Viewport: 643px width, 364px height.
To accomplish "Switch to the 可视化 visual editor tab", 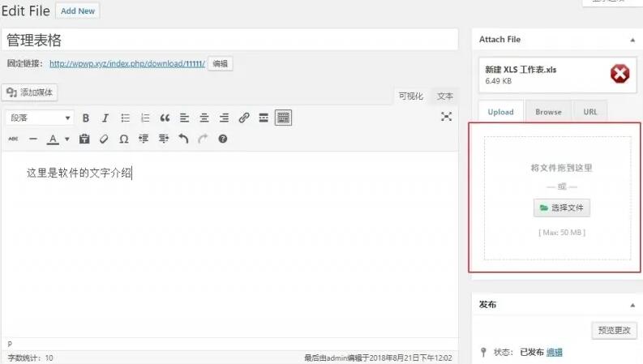I will [410, 96].
